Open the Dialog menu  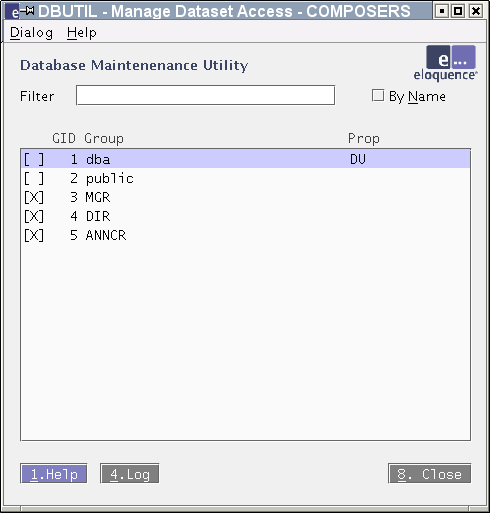tap(31, 33)
